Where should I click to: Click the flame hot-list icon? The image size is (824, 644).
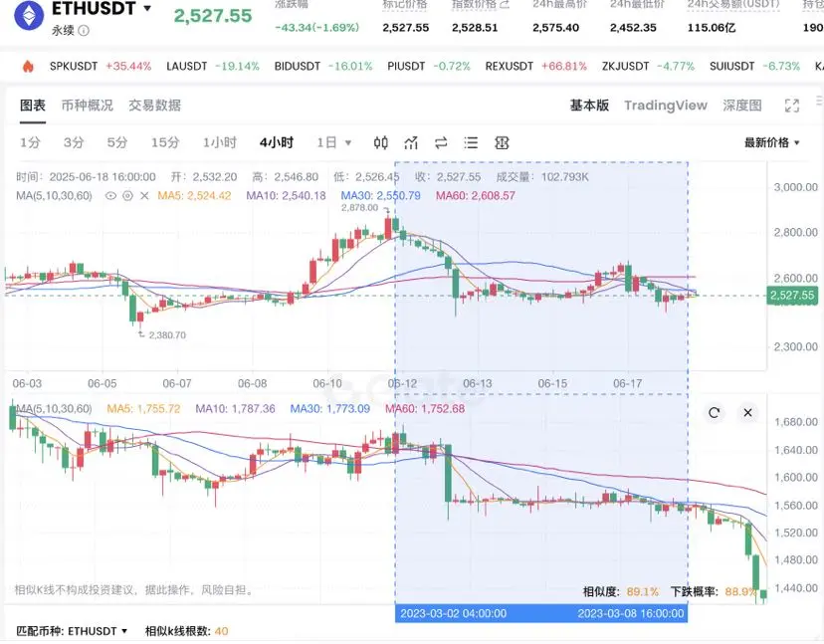click(x=28, y=67)
